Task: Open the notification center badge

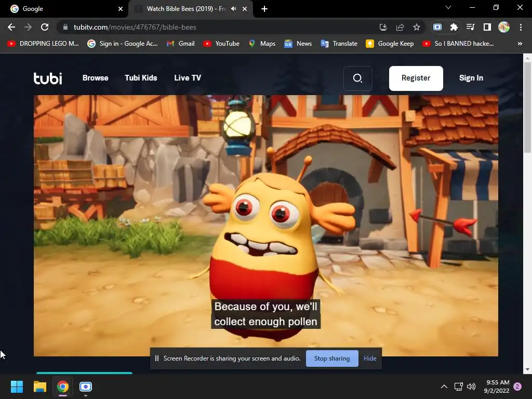Action: pyautogui.click(x=517, y=387)
